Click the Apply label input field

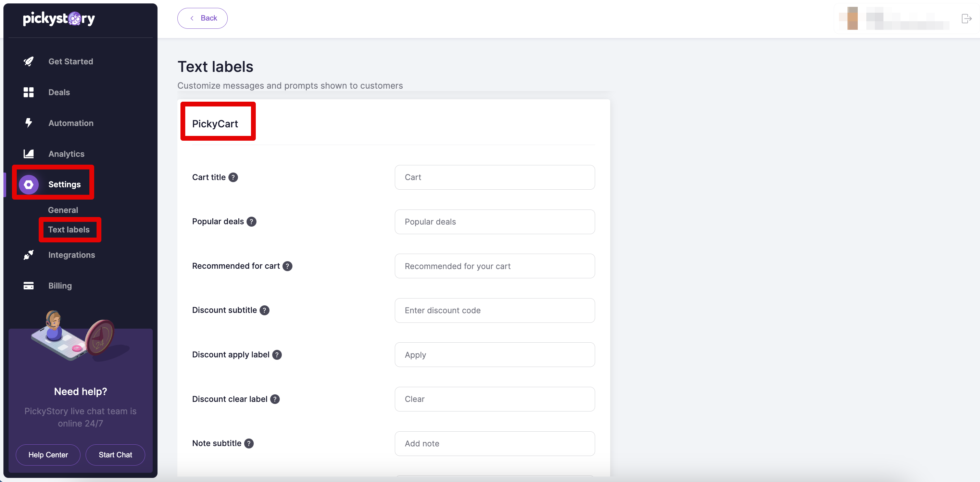(x=495, y=355)
